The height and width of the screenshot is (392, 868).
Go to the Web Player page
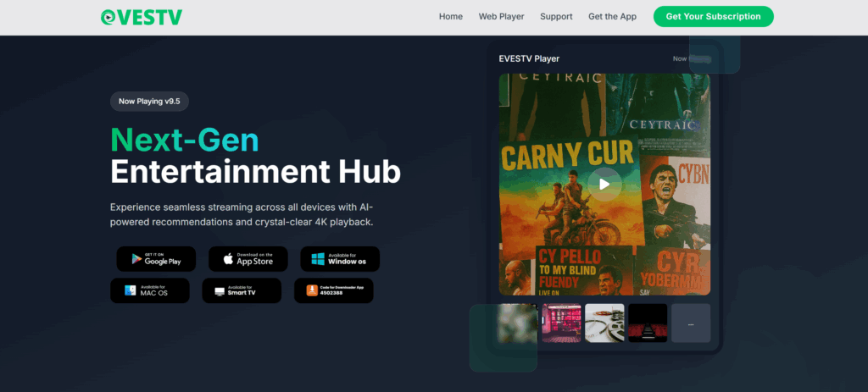(501, 16)
